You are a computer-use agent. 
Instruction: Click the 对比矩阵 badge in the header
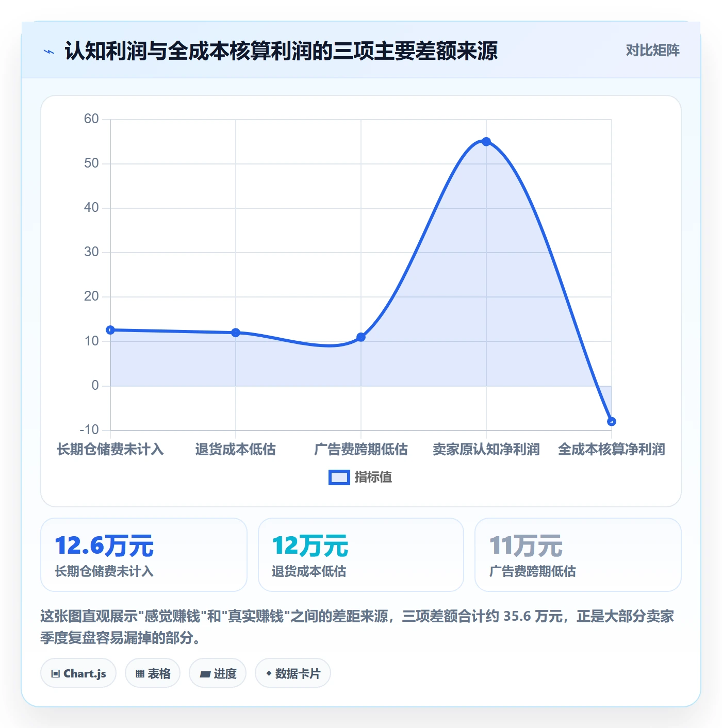652,51
